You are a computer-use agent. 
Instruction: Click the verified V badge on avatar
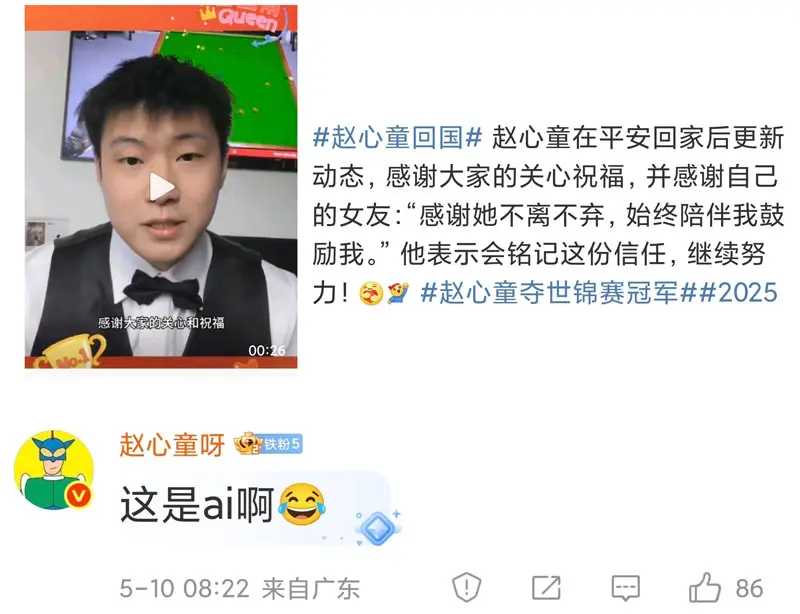[x=78, y=495]
